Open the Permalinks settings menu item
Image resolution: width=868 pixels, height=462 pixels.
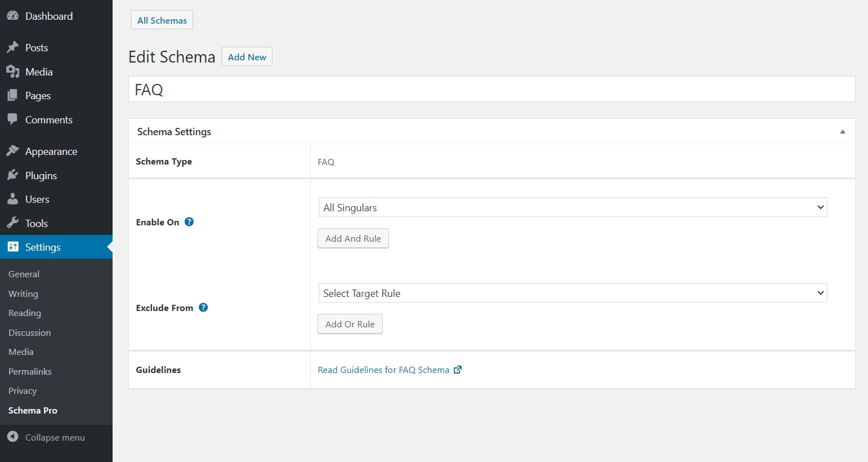click(29, 371)
